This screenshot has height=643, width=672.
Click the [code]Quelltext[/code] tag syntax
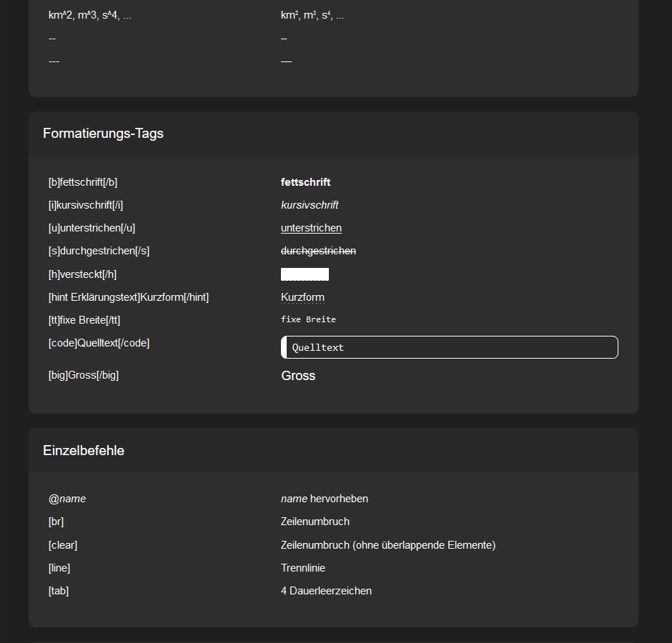tap(99, 343)
